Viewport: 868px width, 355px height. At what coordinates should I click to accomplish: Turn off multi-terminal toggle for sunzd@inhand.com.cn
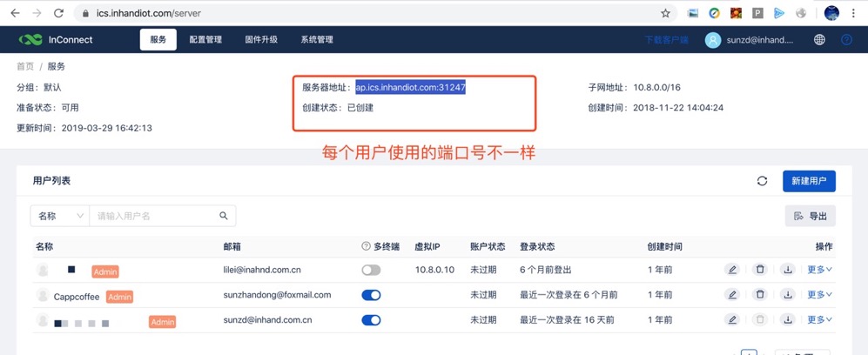pos(371,320)
